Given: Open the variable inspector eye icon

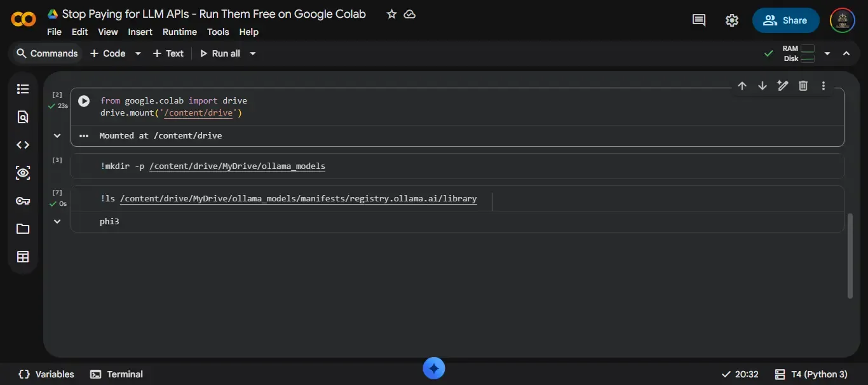Looking at the screenshot, I should tap(23, 173).
